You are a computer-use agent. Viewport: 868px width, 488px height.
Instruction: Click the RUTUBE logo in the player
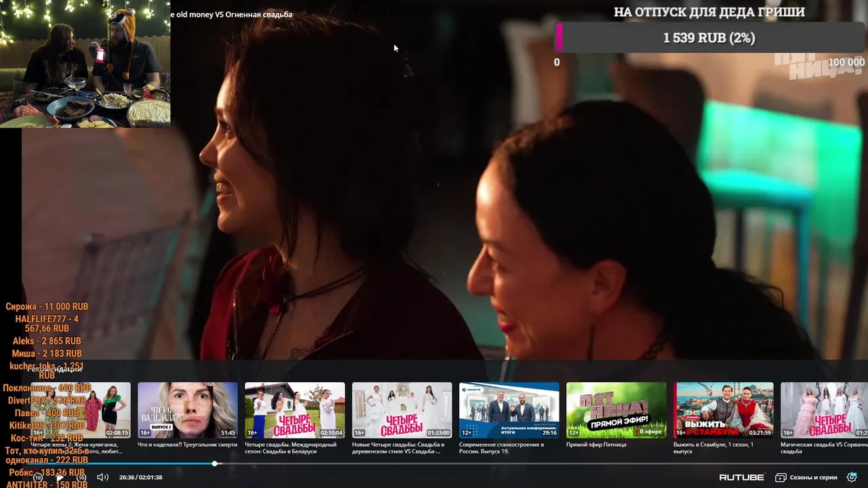coord(742,477)
